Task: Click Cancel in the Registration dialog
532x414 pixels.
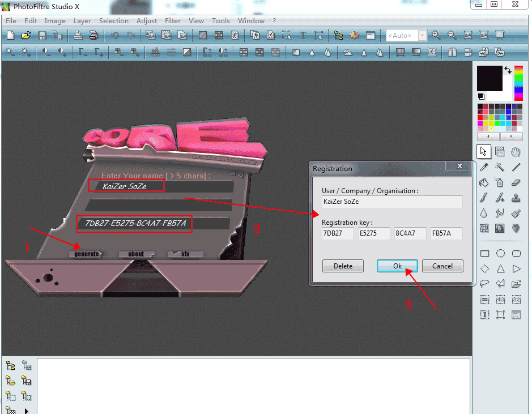Action: click(442, 266)
